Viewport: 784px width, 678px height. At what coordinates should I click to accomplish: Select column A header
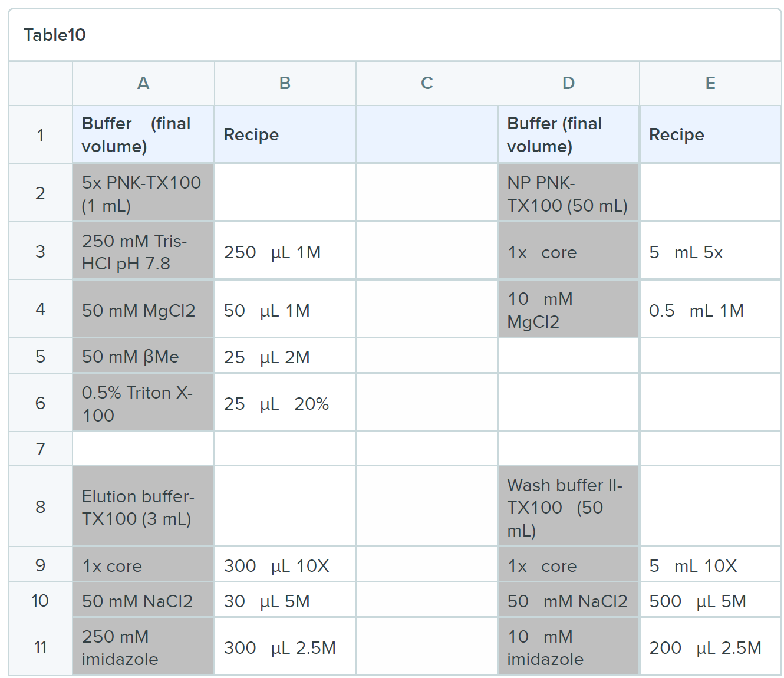coord(143,83)
